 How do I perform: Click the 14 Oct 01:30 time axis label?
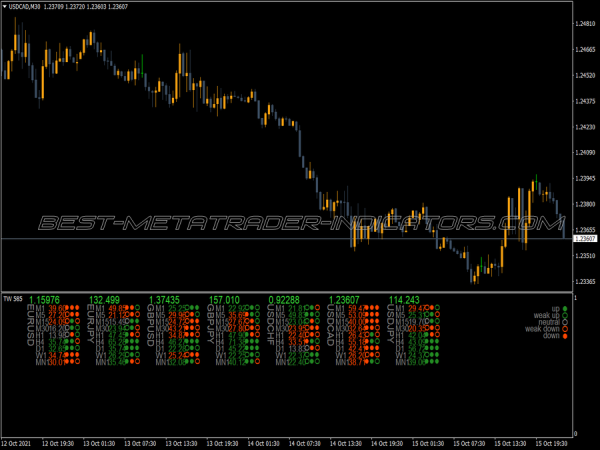(x=264, y=443)
